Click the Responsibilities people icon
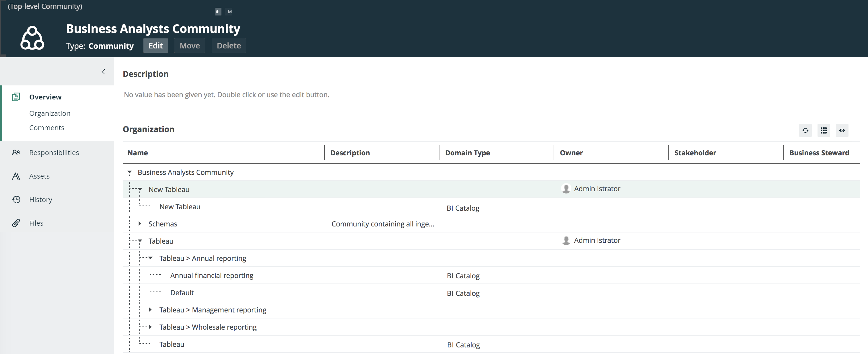Image resolution: width=868 pixels, height=354 pixels. pyautogui.click(x=16, y=152)
